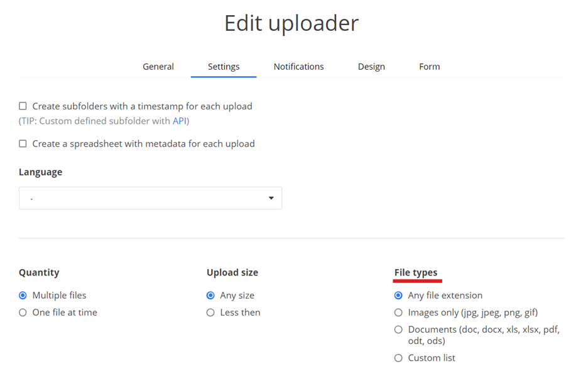The height and width of the screenshot is (371, 588).
Task: Choose Images only file type
Action: click(398, 313)
